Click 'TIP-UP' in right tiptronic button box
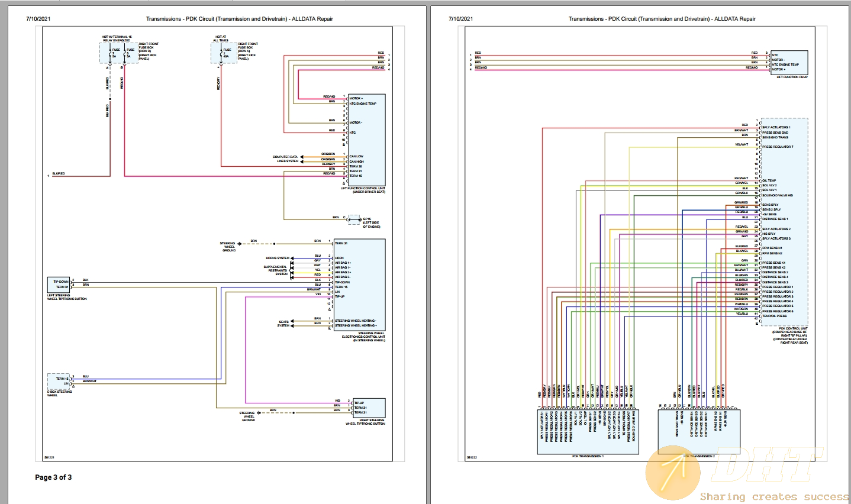The height and width of the screenshot is (504, 851). click(x=359, y=403)
